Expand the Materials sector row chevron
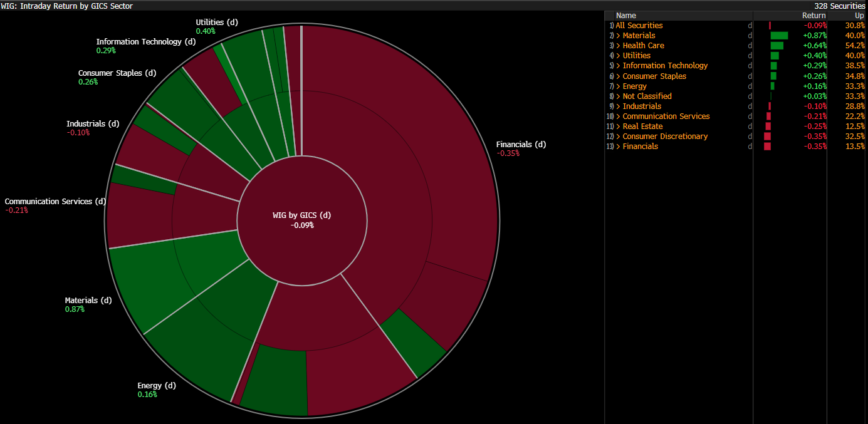This screenshot has height=424, width=868. (618, 36)
